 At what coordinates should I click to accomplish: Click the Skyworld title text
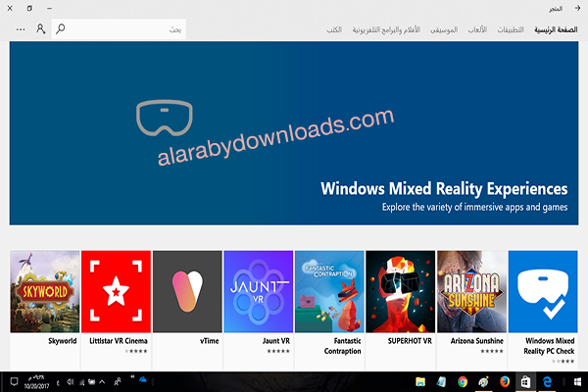[x=63, y=341]
